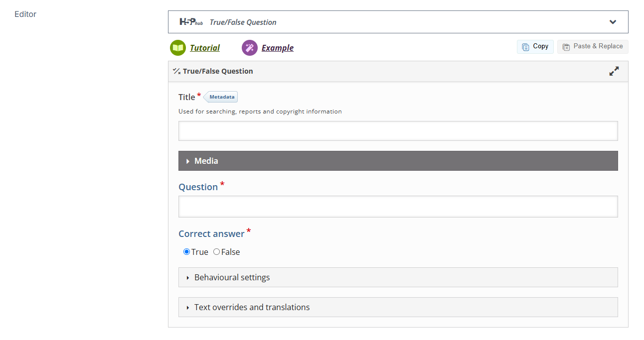Click the green Tutorial book icon
Image resolution: width=644 pixels, height=340 pixels.
point(178,48)
